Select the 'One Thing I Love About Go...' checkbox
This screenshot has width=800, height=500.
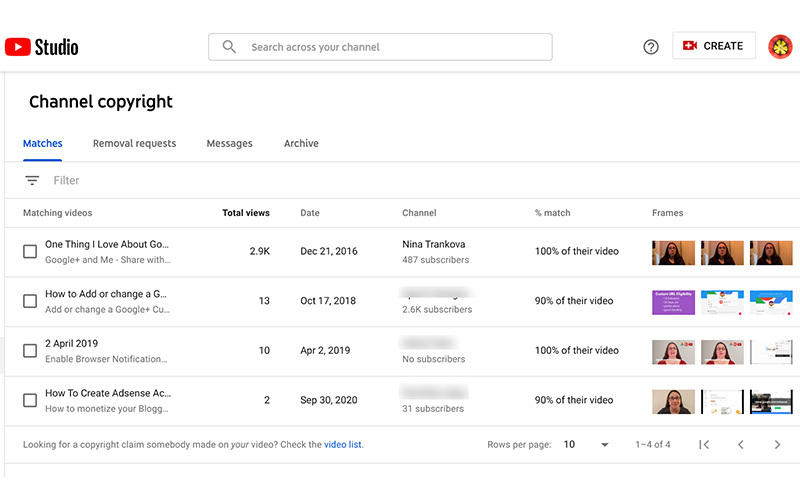[30, 252]
